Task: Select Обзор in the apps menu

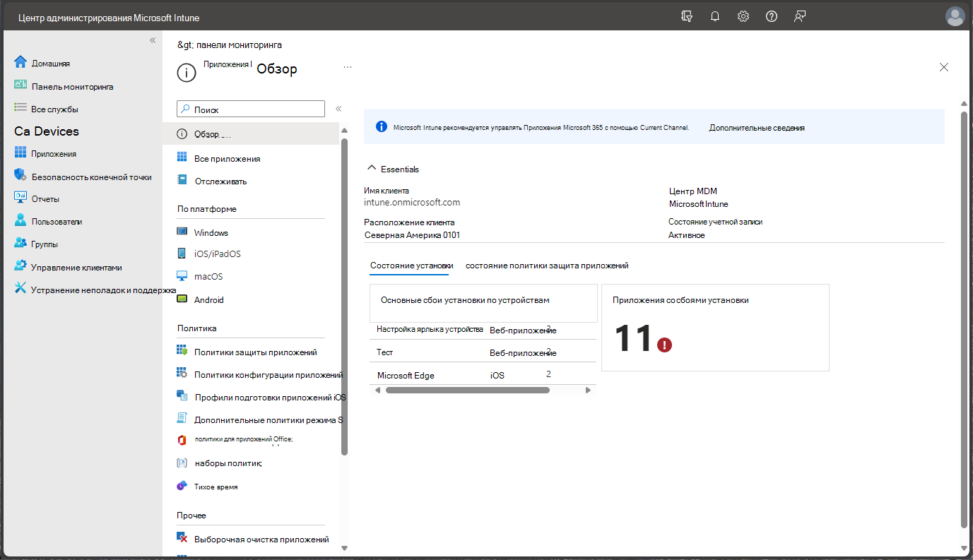Action: [251, 134]
